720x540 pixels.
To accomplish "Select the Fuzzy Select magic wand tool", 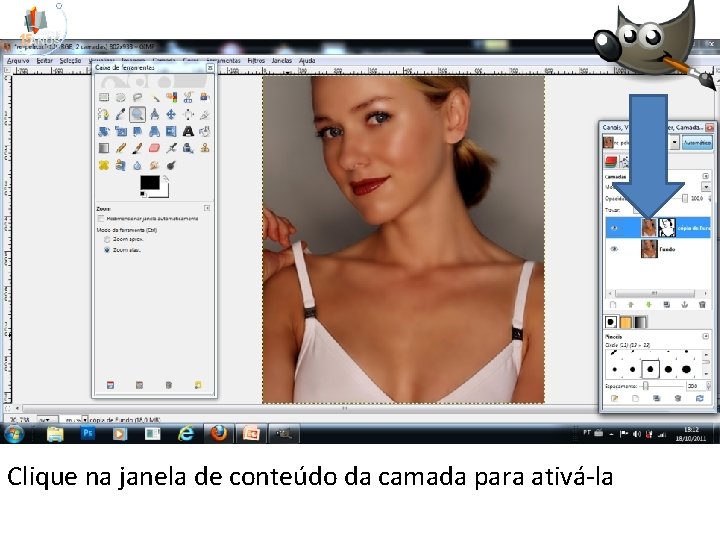I will pyautogui.click(x=154, y=97).
